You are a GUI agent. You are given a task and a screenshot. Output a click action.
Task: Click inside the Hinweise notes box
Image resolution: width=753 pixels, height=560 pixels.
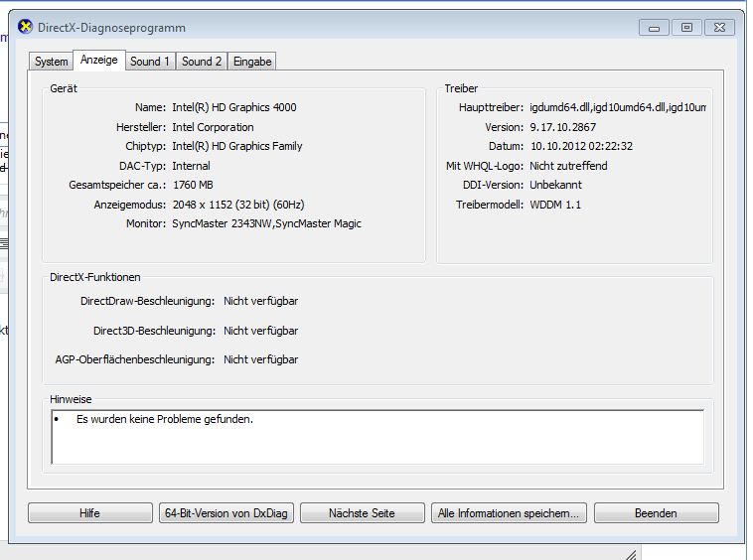pyautogui.click(x=377, y=437)
